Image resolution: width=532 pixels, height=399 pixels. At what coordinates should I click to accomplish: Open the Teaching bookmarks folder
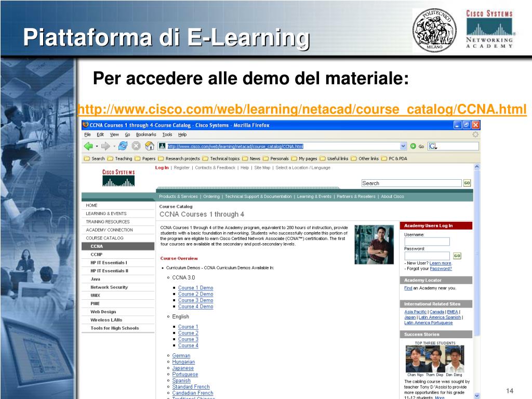120,158
